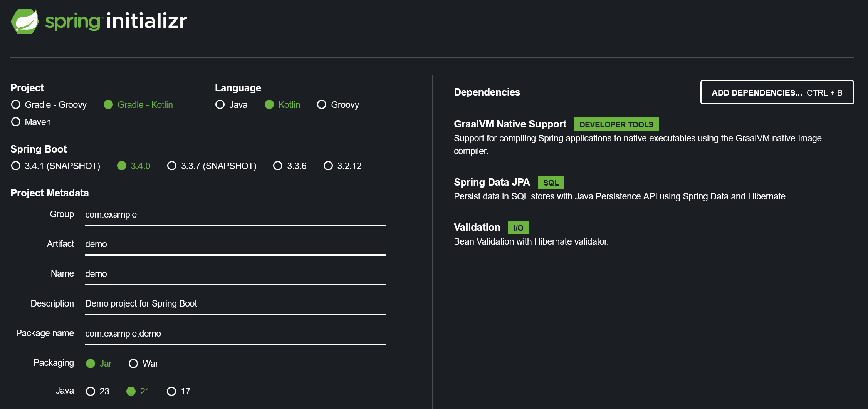Choose Spring Boot 3.4.1 (SNAPSHOT)

point(55,166)
